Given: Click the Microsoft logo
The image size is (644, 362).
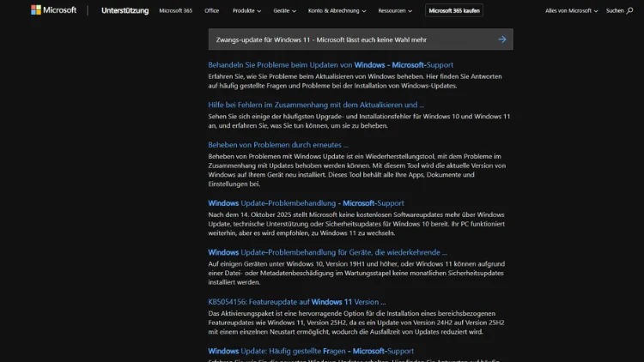Looking at the screenshot, I should coord(53,9).
